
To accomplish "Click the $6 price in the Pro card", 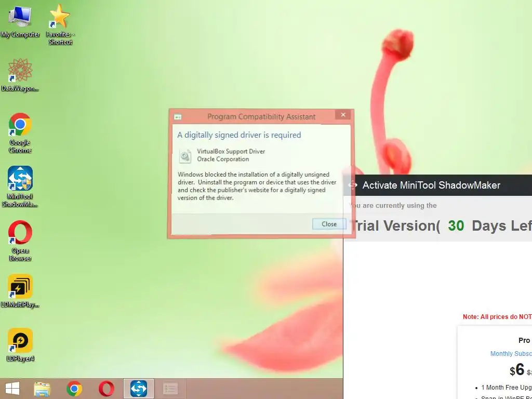I will coord(517,370).
